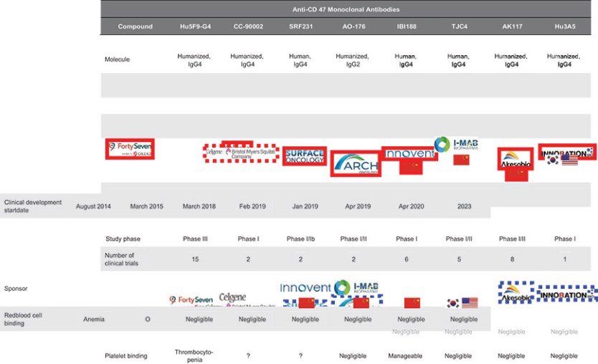This screenshot has width=598, height=364.
Task: Click the August 2014 start date
Action: (x=94, y=206)
